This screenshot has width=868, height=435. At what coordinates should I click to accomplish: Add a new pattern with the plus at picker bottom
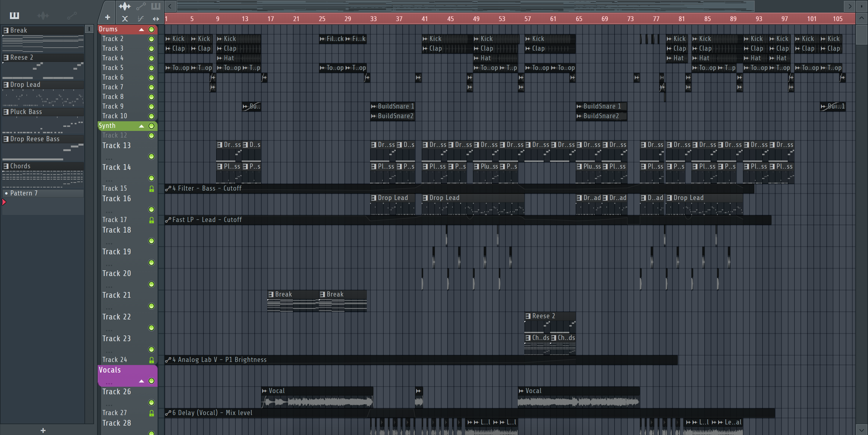pos(43,430)
